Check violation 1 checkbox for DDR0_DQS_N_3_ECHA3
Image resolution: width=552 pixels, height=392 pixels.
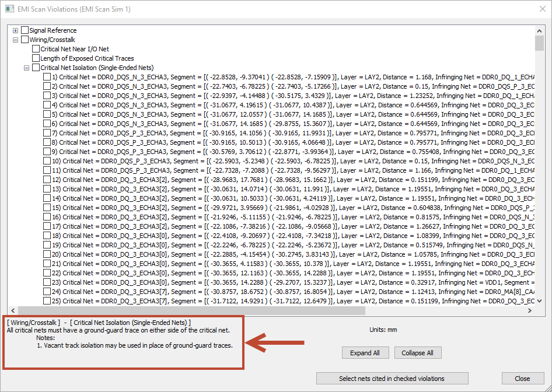pos(47,77)
